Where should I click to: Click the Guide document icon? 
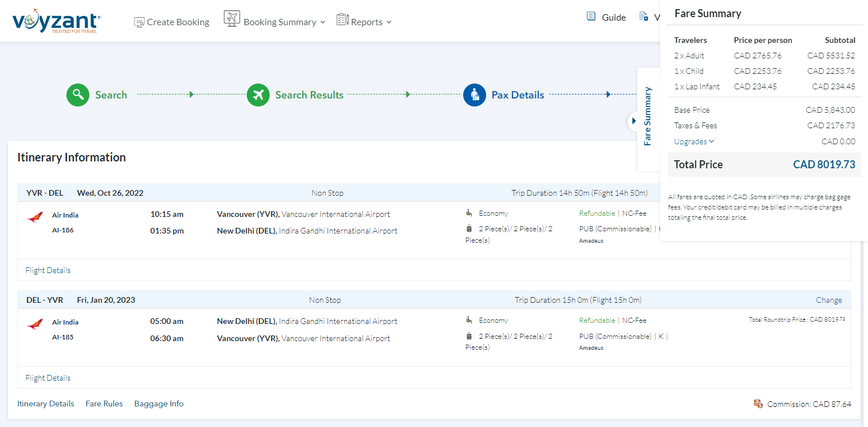(591, 17)
